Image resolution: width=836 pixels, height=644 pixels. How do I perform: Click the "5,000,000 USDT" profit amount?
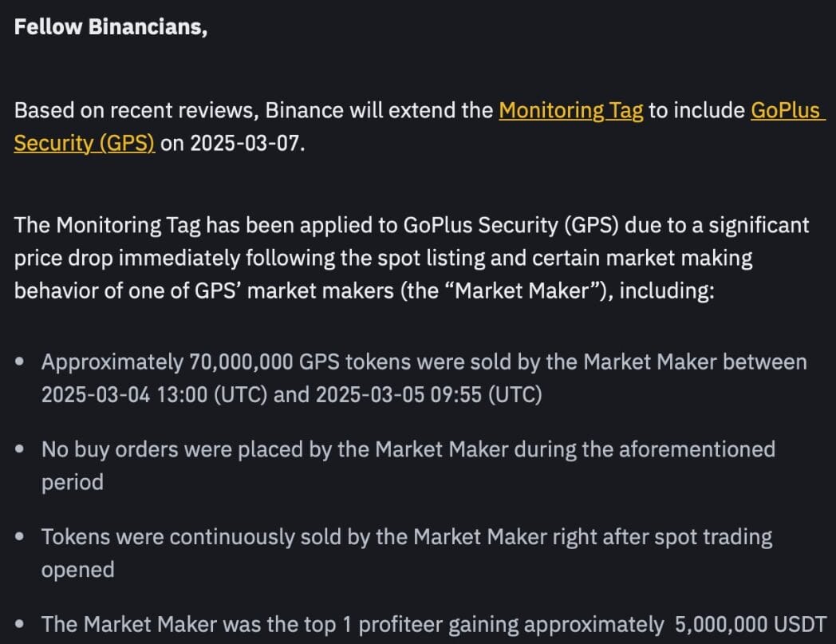(750, 625)
